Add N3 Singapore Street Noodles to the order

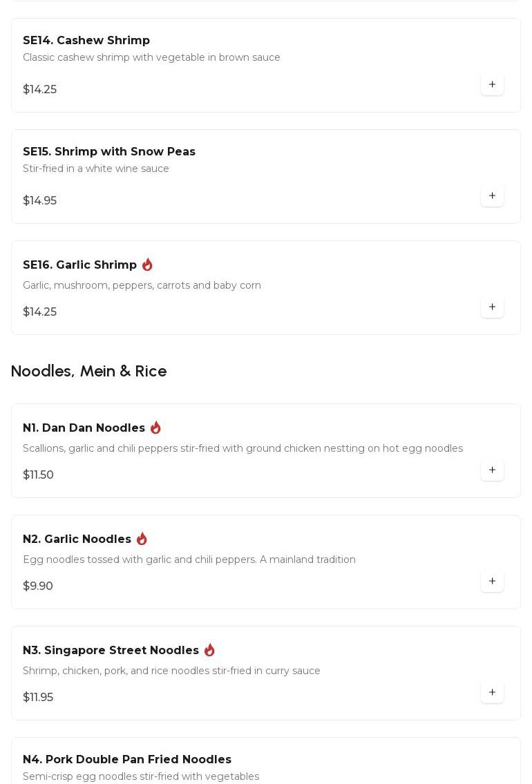click(x=492, y=692)
